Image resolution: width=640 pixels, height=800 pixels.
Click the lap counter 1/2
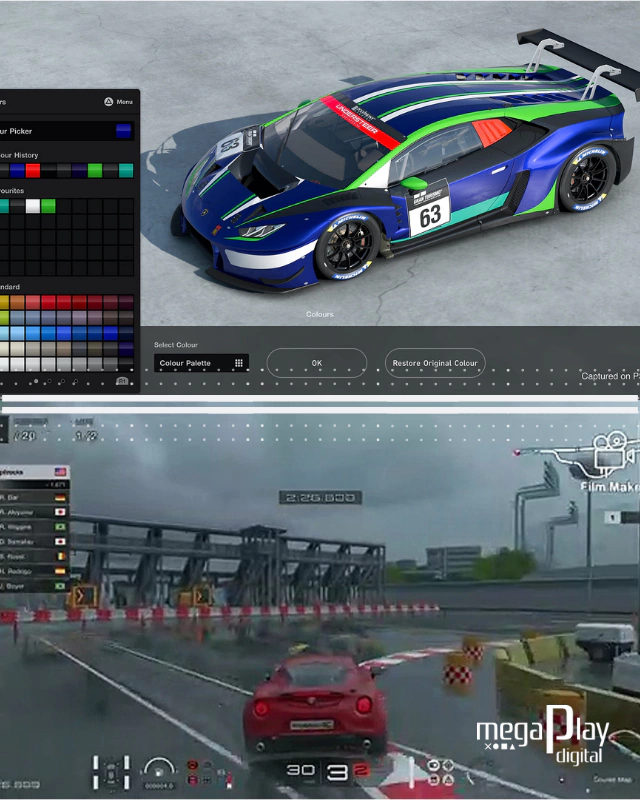pos(85,435)
